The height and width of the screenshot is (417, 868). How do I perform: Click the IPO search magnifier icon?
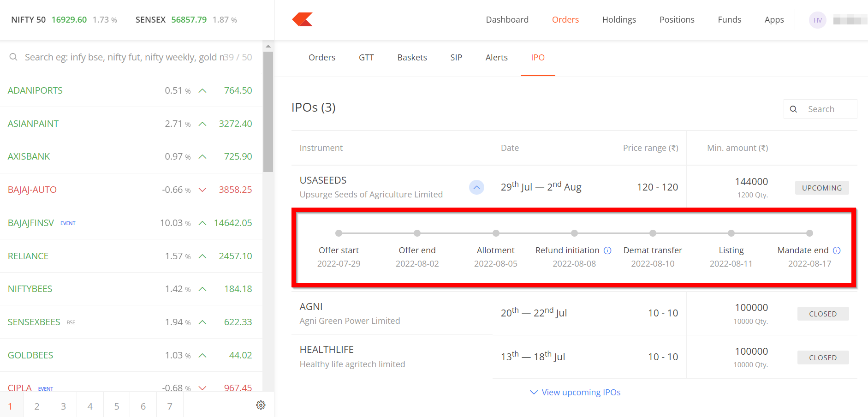[793, 109]
